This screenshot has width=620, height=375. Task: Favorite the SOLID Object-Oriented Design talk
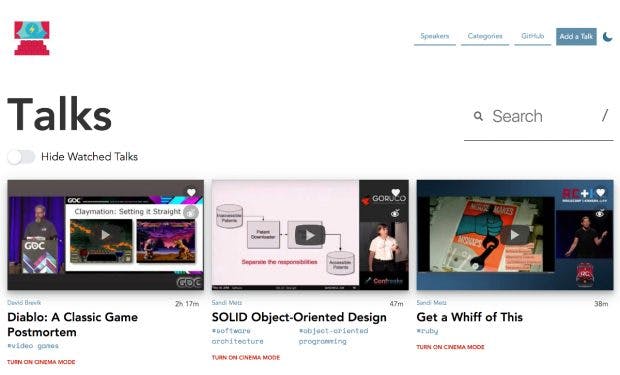(395, 193)
